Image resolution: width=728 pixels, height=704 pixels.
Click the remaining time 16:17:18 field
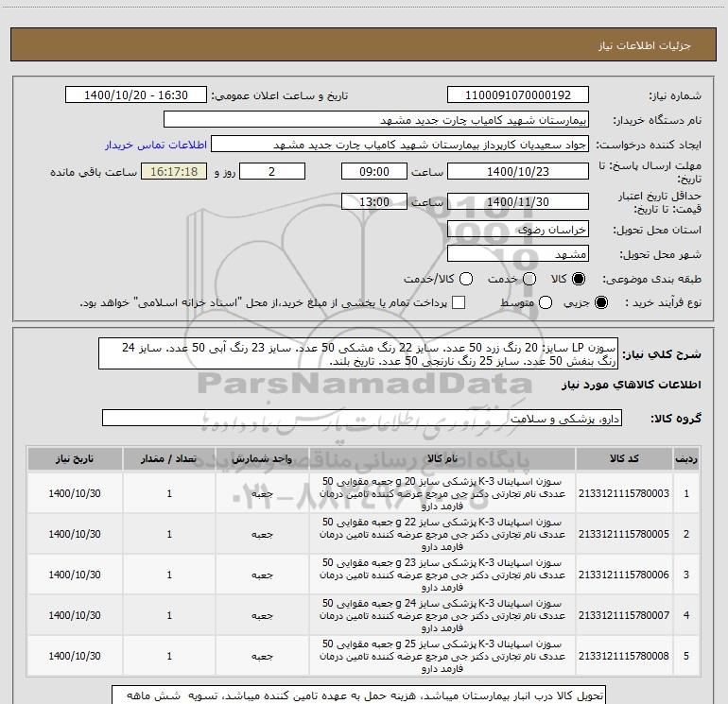pos(174,171)
